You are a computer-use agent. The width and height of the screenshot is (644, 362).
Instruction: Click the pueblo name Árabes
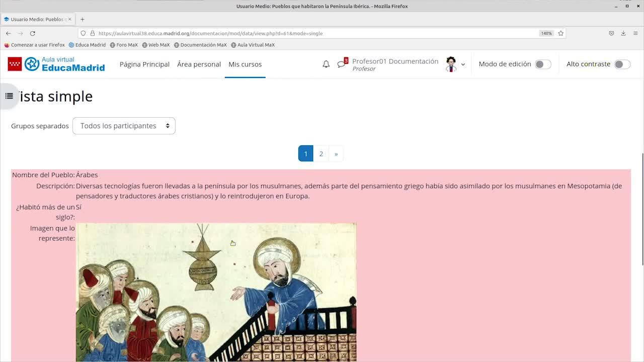[x=87, y=175]
